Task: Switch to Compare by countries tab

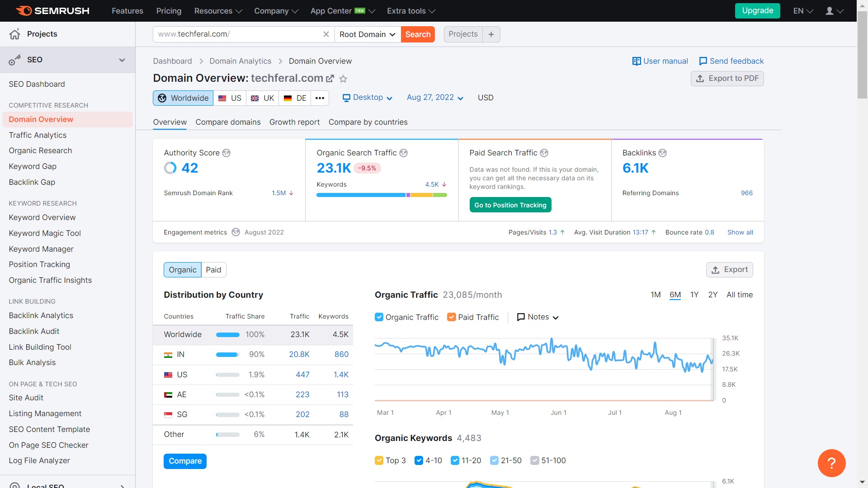Action: pyautogui.click(x=368, y=122)
